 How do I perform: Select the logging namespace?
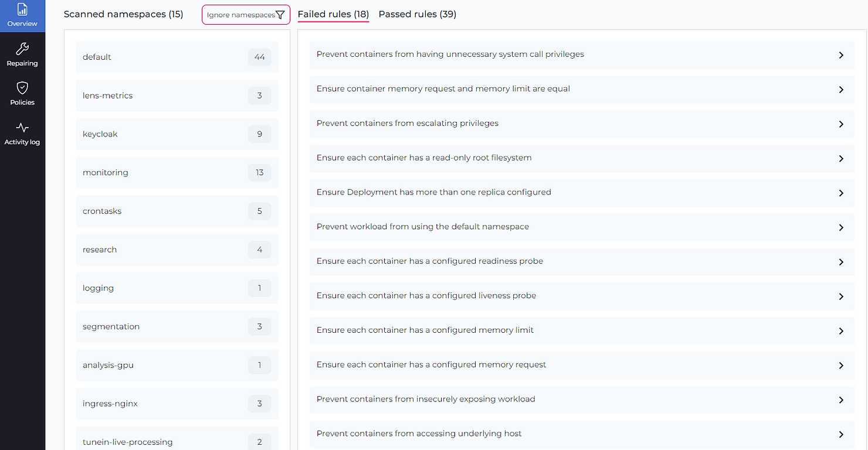coord(177,288)
